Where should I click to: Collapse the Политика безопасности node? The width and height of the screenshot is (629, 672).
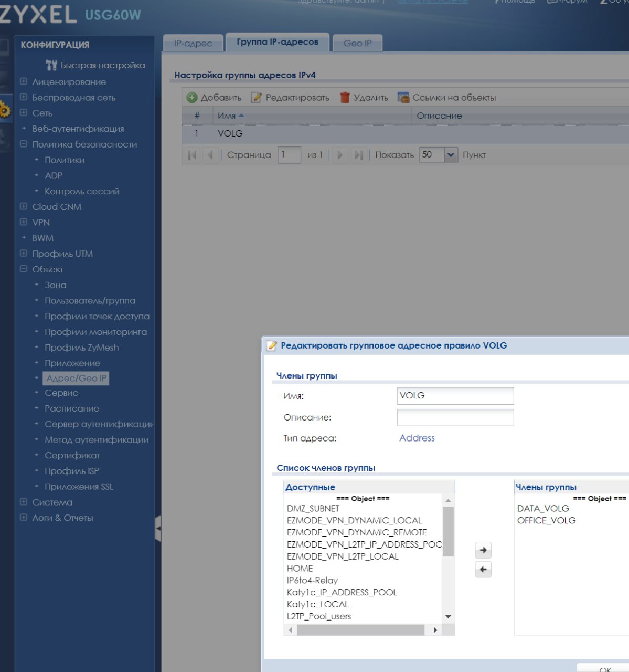pyautogui.click(x=23, y=144)
